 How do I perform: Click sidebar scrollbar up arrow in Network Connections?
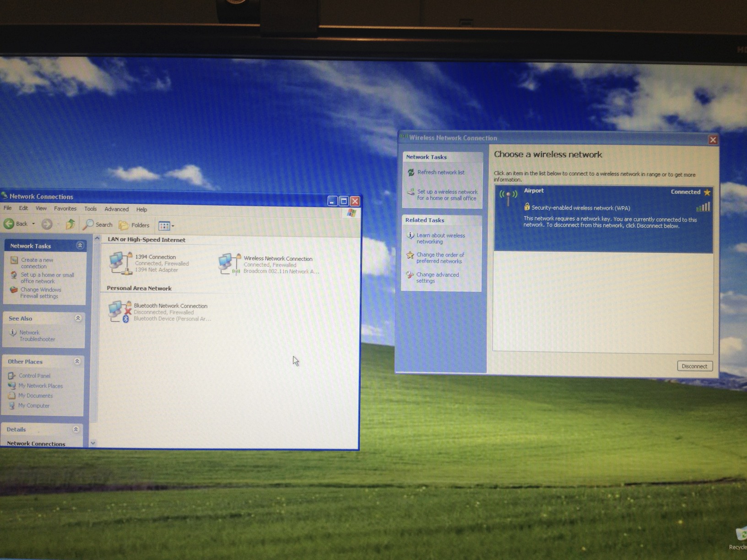[x=97, y=238]
